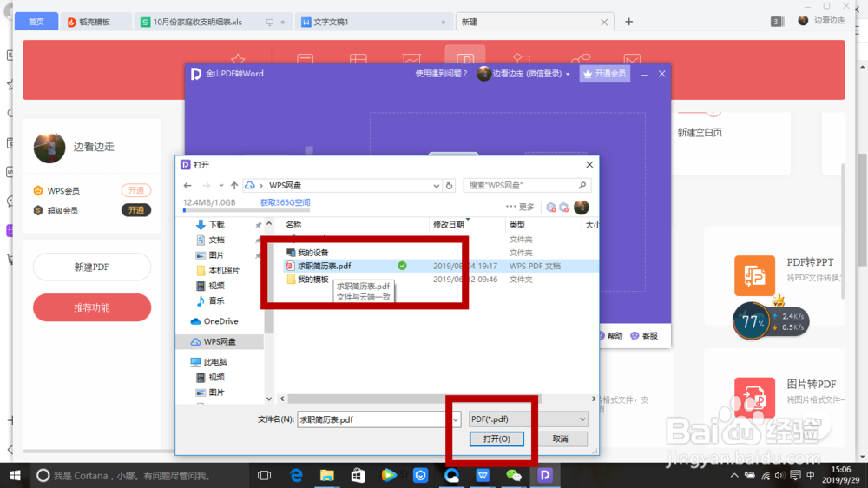Close the 新建 tab

pos(604,23)
